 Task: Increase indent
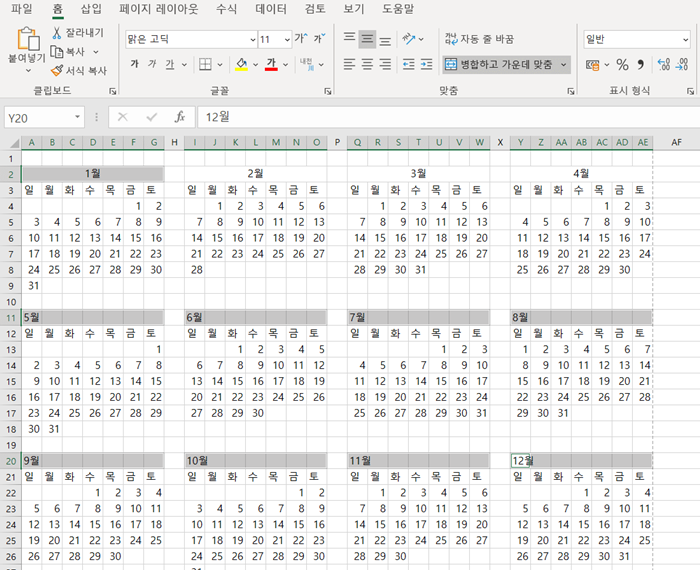426,64
